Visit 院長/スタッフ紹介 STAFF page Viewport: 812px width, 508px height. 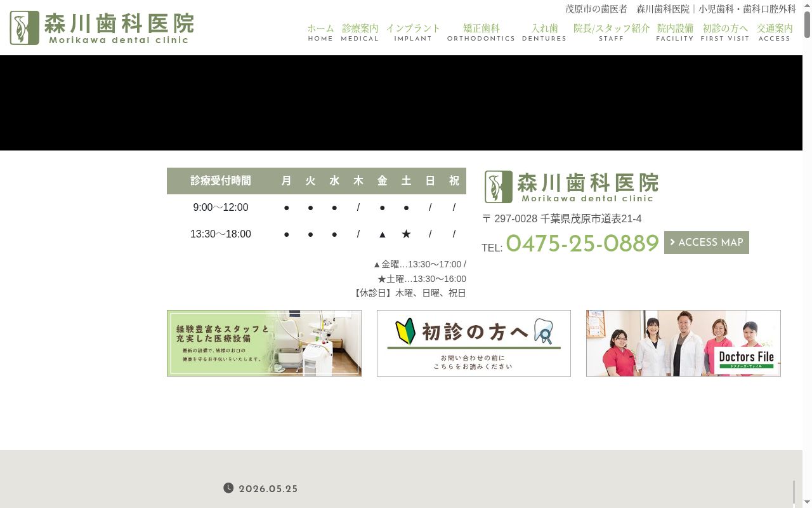(x=612, y=32)
